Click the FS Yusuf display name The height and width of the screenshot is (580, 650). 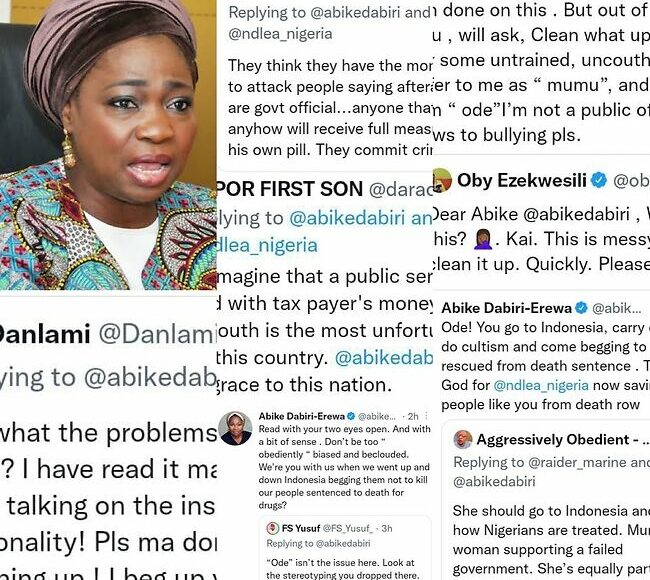coord(301,528)
